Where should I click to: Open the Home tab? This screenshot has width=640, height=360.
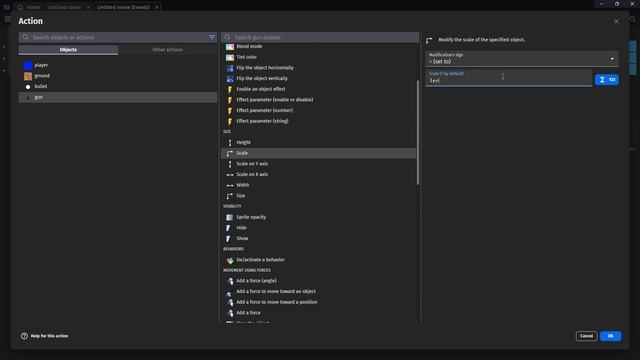pyautogui.click(x=29, y=7)
